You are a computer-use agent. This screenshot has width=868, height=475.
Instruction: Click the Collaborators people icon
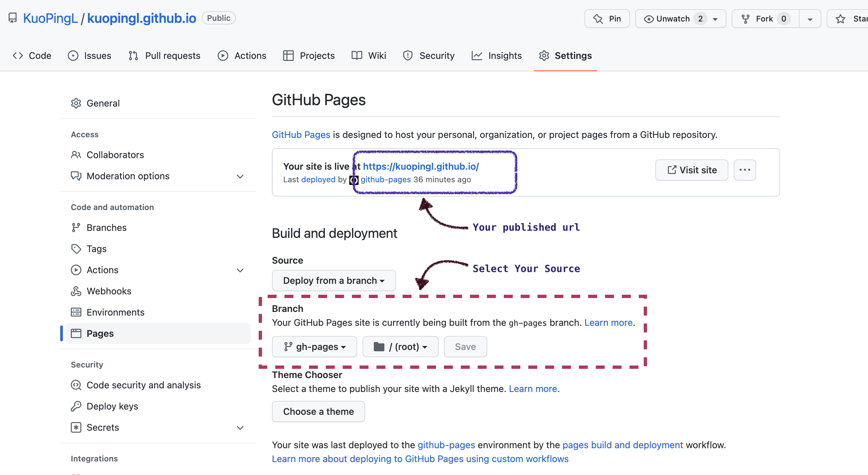point(76,154)
